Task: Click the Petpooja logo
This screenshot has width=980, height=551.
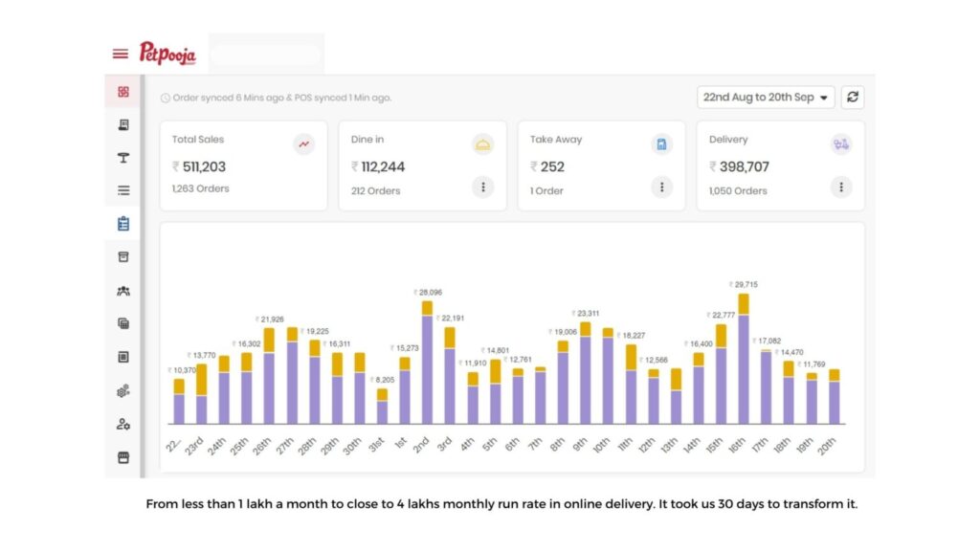Action: pos(167,54)
